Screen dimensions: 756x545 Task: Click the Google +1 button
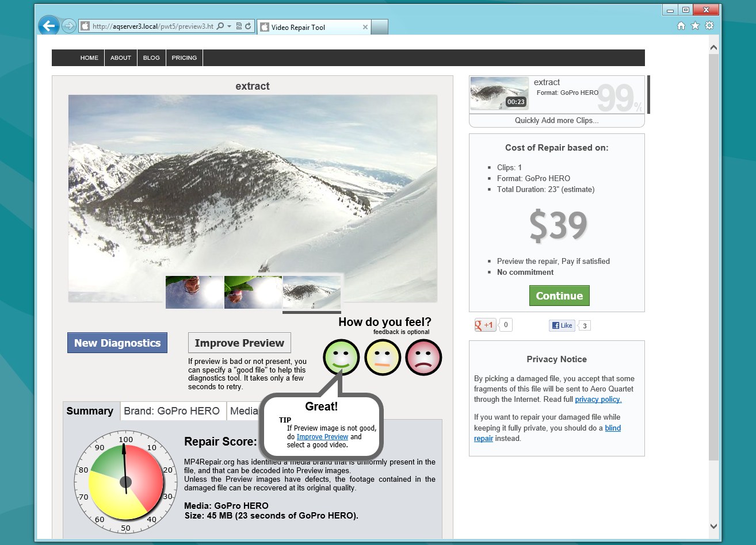click(484, 325)
